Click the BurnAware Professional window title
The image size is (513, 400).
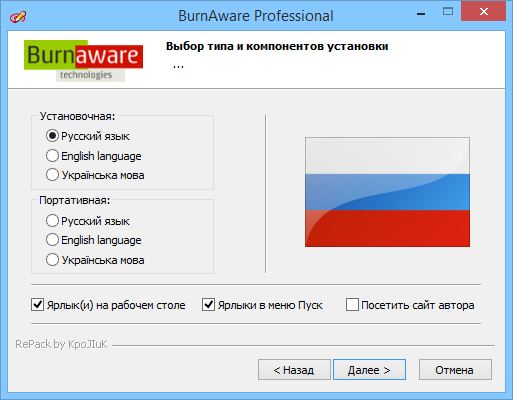[x=256, y=16]
